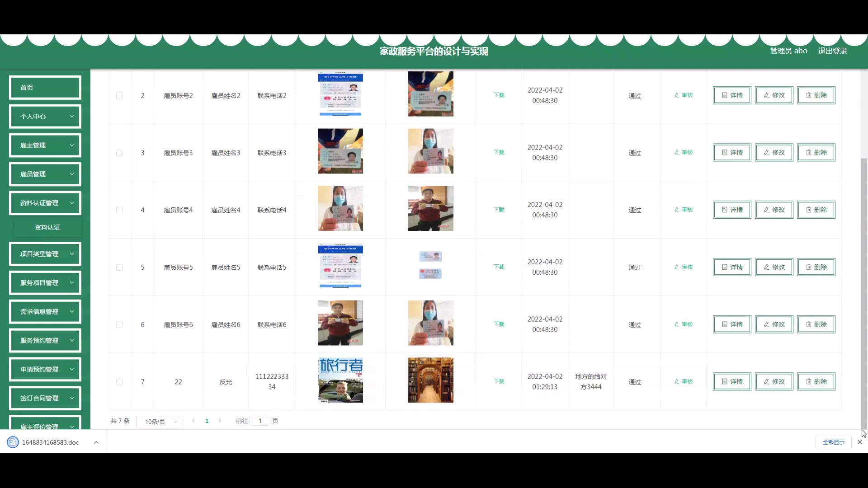
Task: Click 退出登录 in the header
Action: click(x=832, y=51)
